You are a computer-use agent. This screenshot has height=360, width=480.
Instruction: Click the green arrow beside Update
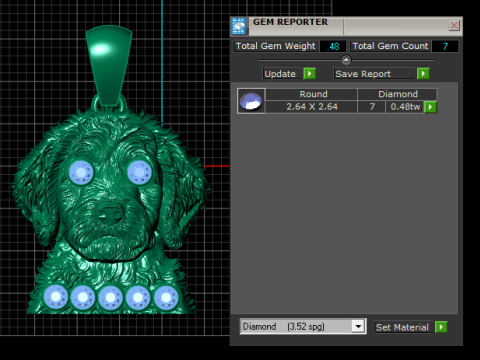(310, 73)
